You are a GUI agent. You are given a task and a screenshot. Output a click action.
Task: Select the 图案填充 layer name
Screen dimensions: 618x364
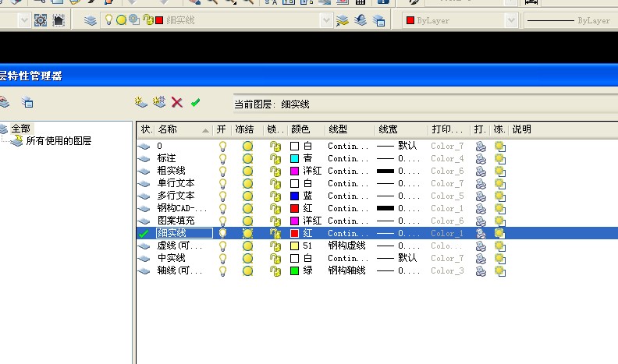click(176, 221)
